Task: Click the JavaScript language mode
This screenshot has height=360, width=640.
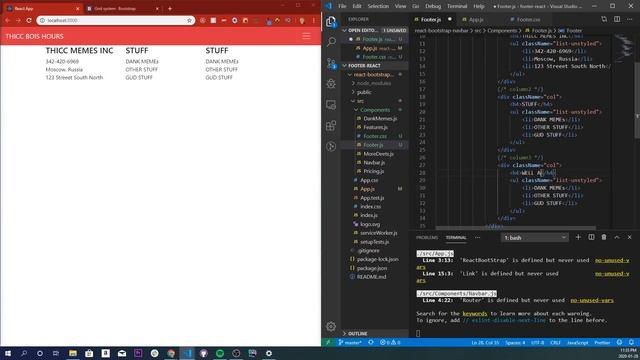Action: point(577,342)
